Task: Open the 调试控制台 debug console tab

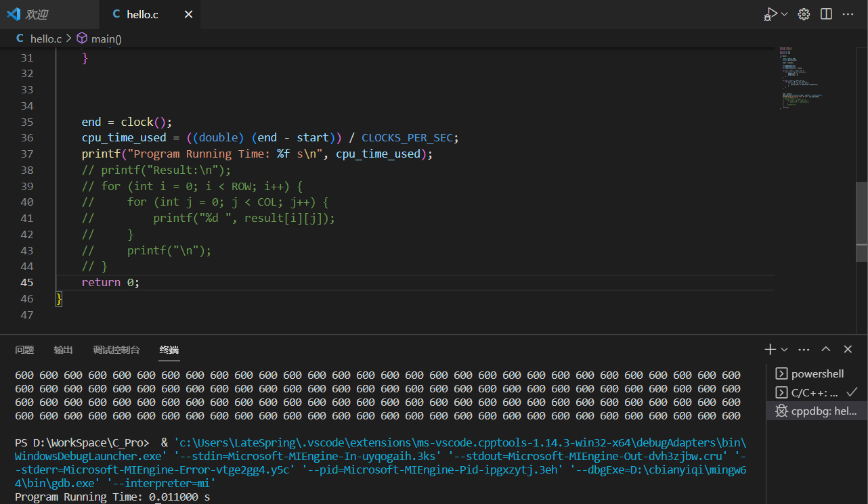Action: [116, 350]
